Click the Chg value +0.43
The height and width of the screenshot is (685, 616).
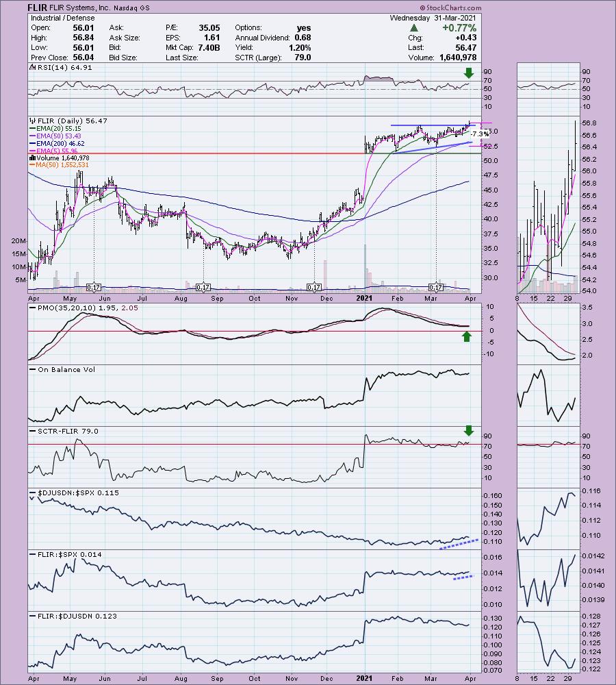[x=465, y=38]
